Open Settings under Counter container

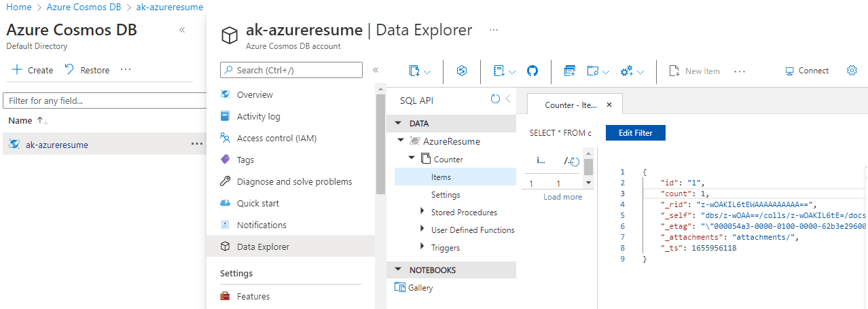446,195
